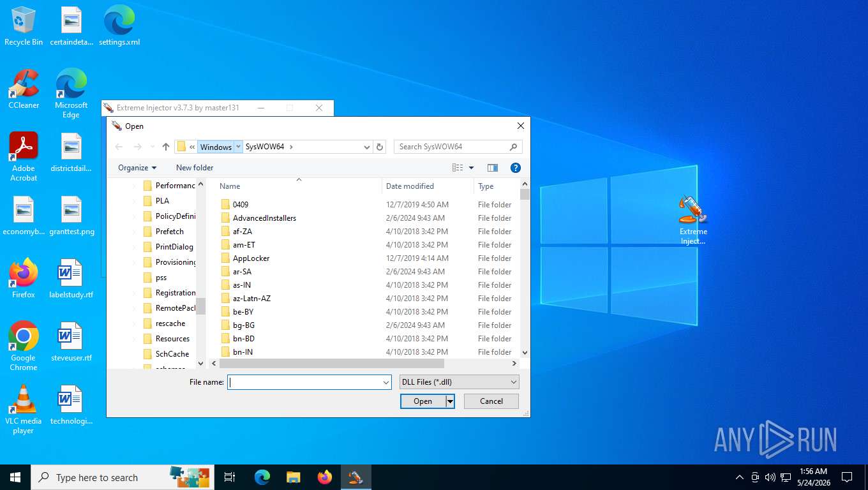
Task: Click the Open button's split arrow
Action: (x=450, y=401)
